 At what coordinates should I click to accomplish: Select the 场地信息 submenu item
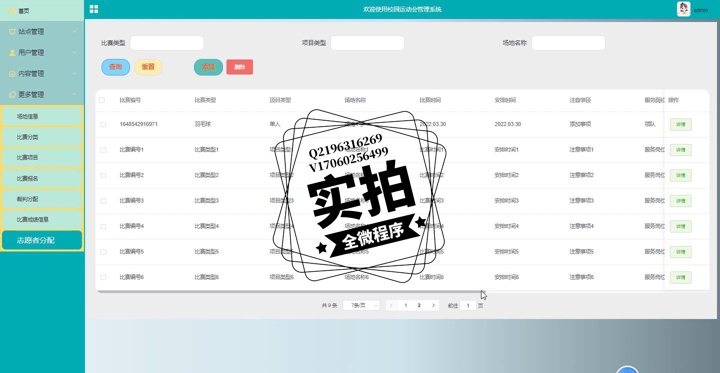(42, 117)
